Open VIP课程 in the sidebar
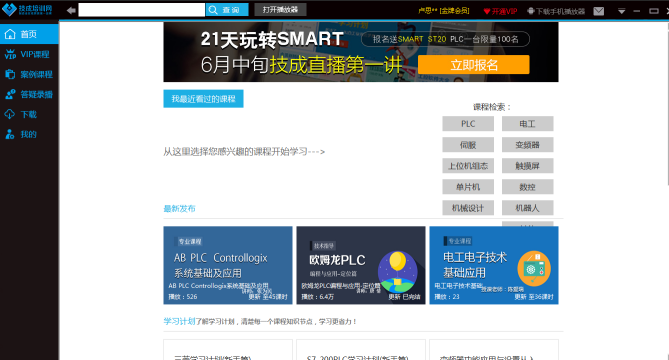669x360 pixels. tap(29, 54)
